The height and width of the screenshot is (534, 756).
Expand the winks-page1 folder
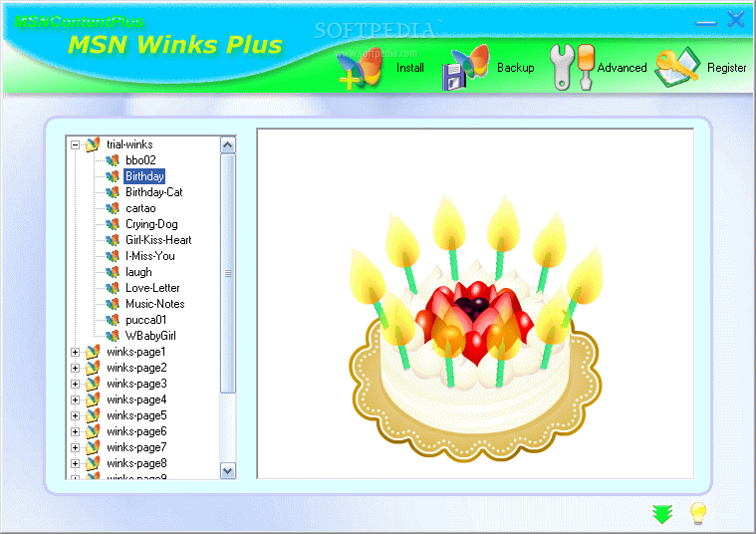coord(75,352)
